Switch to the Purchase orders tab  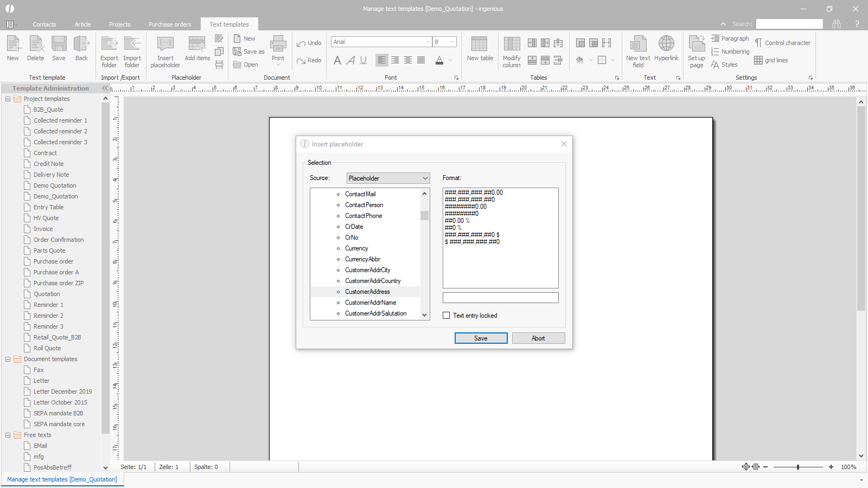click(x=170, y=24)
